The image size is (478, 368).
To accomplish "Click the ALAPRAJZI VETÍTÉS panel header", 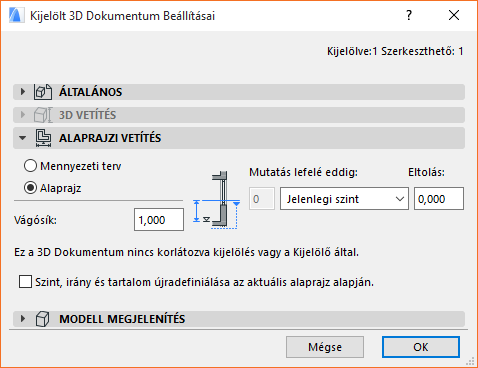I will click(x=239, y=138).
